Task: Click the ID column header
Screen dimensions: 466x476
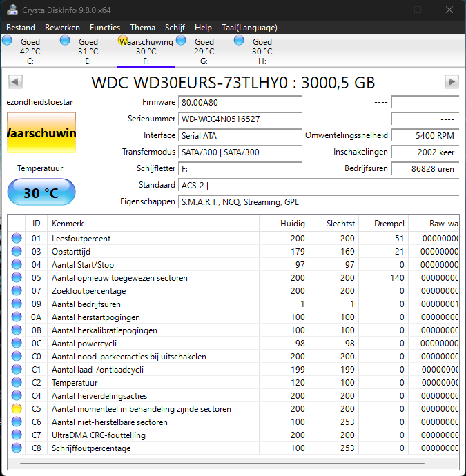Action: (x=36, y=224)
